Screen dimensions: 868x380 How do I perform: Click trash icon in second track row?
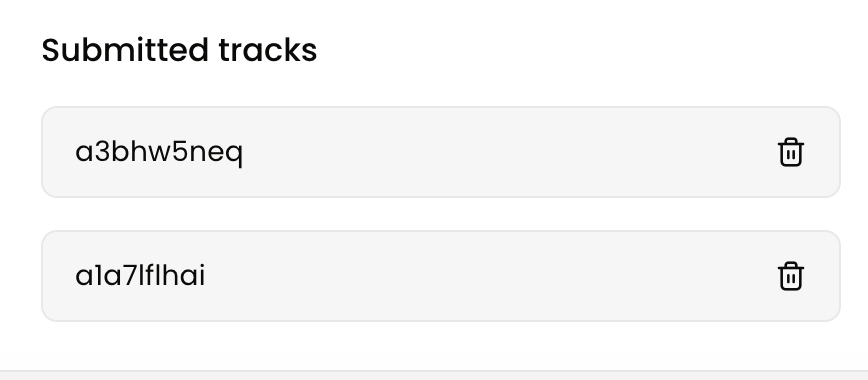pyautogui.click(x=790, y=276)
